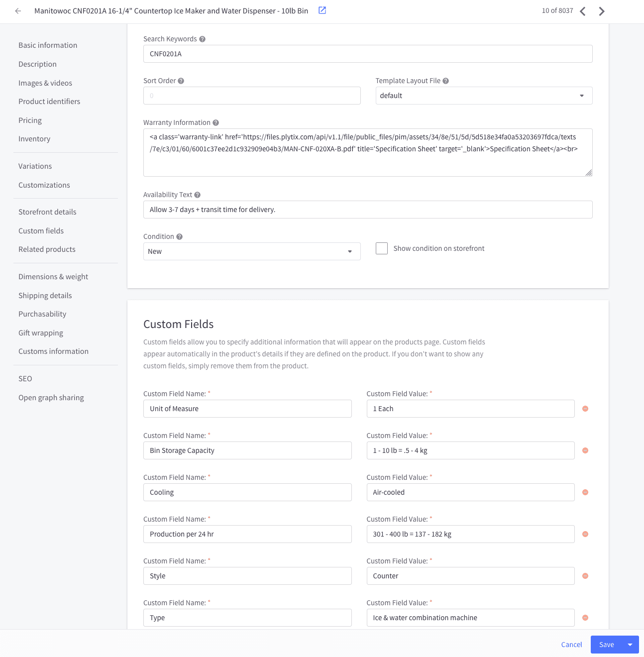This screenshot has width=644, height=657.
Task: Open the Condition dropdown
Action: point(349,251)
